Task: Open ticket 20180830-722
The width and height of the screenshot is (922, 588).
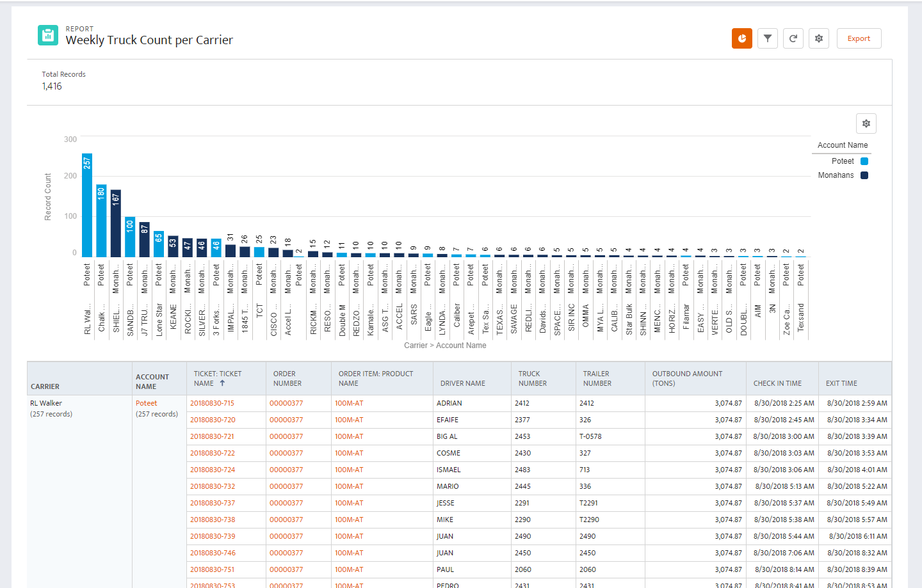Action: pos(213,453)
